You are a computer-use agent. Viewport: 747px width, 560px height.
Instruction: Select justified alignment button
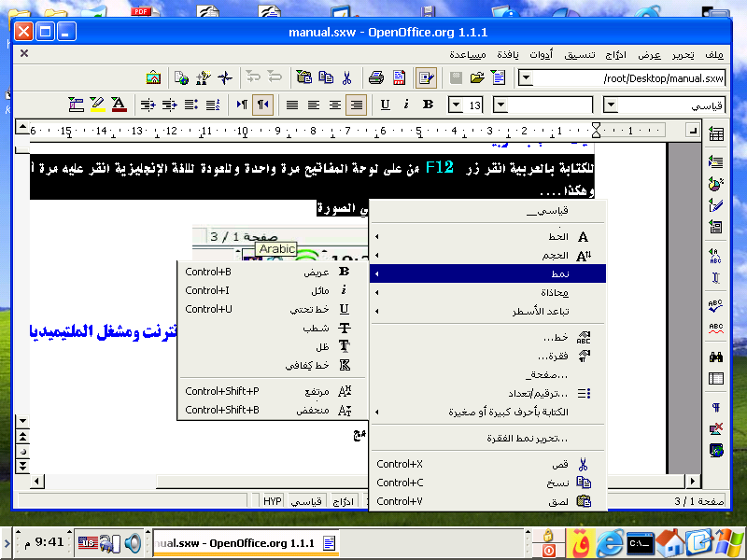[x=291, y=105]
